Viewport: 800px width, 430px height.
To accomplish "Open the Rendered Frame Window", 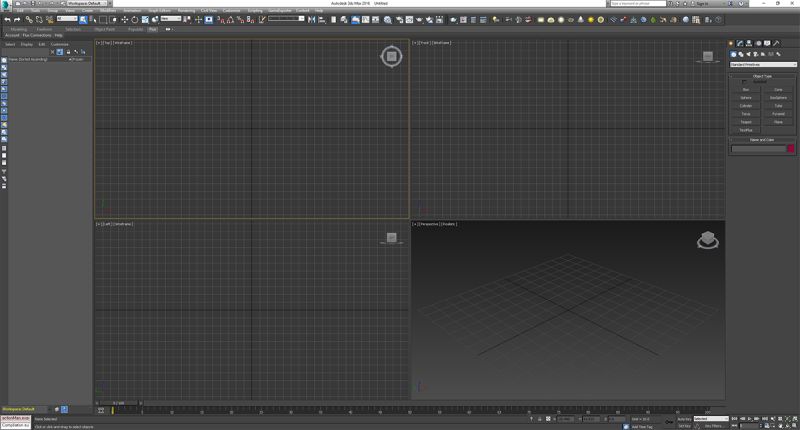I will 409,20.
